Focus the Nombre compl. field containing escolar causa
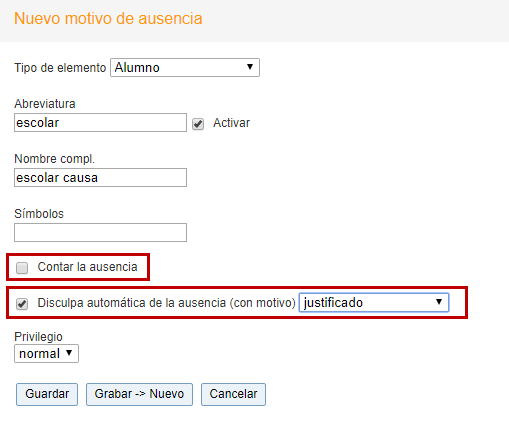Viewport: 509px width, 423px height. click(x=100, y=178)
